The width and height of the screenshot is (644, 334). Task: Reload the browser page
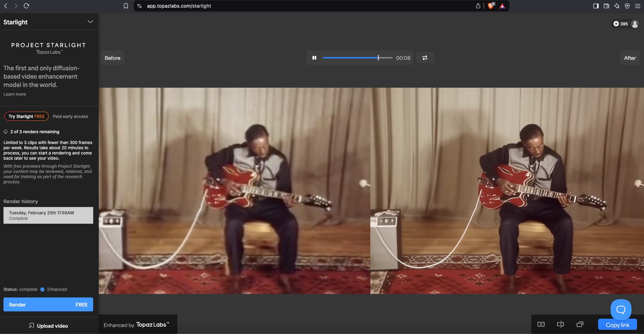26,6
